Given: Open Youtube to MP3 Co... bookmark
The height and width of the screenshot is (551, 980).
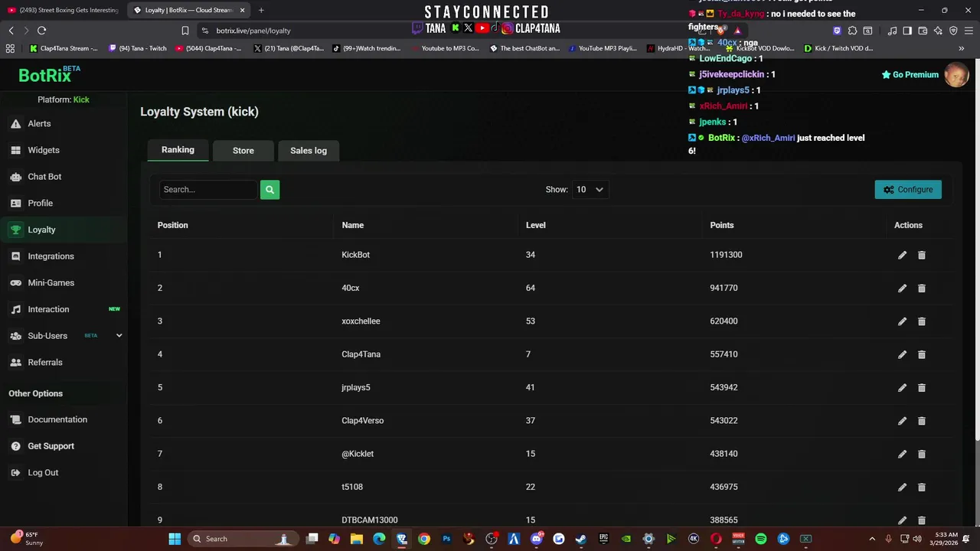Looking at the screenshot, I should pos(445,48).
